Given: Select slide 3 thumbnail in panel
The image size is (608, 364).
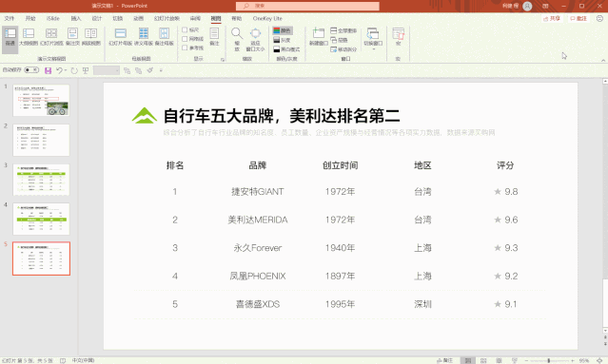Looking at the screenshot, I should (x=41, y=180).
